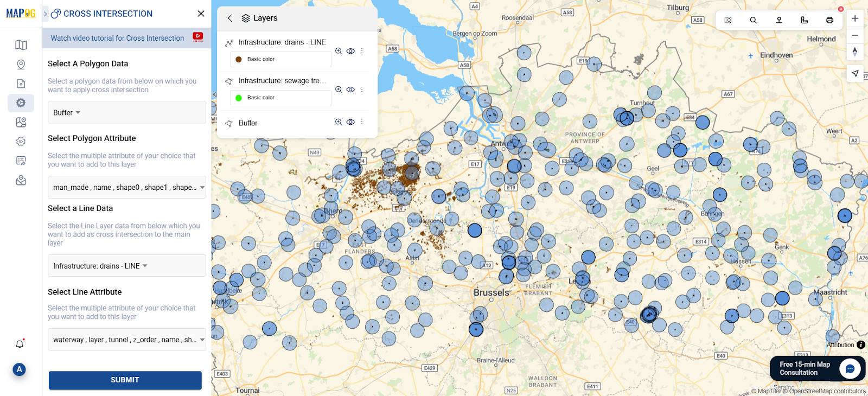This screenshot has width=868, height=396.
Task: Select the map filter search tool icon
Action: pyautogui.click(x=728, y=20)
